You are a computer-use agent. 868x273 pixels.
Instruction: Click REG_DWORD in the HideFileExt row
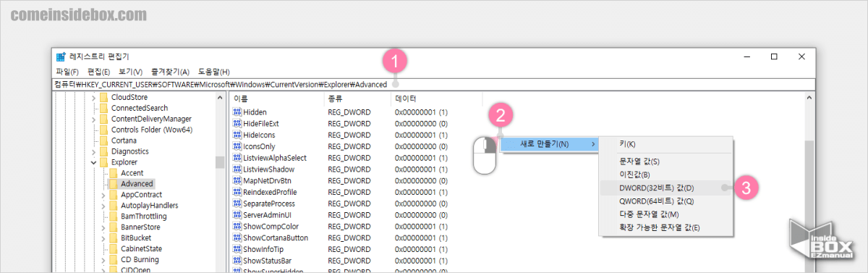click(x=349, y=124)
